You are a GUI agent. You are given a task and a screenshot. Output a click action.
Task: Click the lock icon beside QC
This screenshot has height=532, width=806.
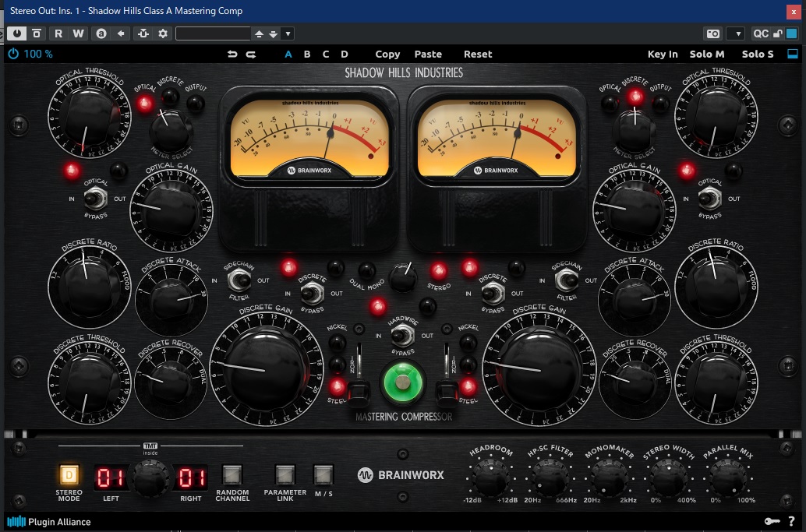pos(778,33)
